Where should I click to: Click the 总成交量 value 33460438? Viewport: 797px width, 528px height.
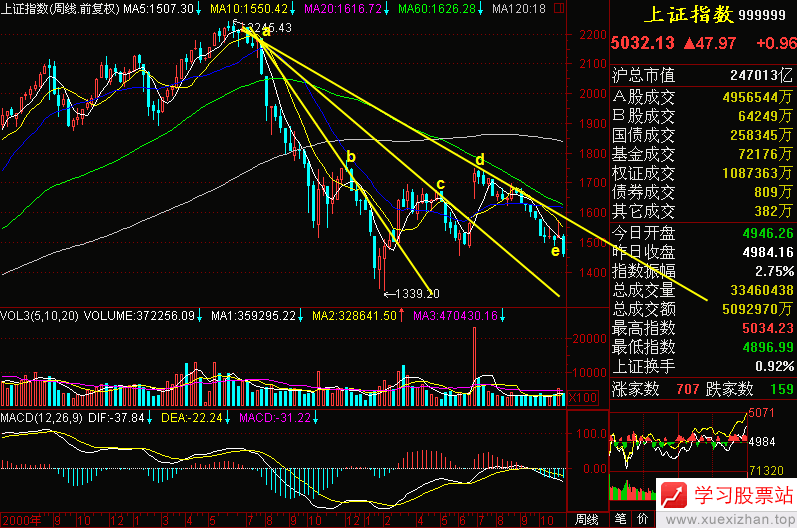761,290
